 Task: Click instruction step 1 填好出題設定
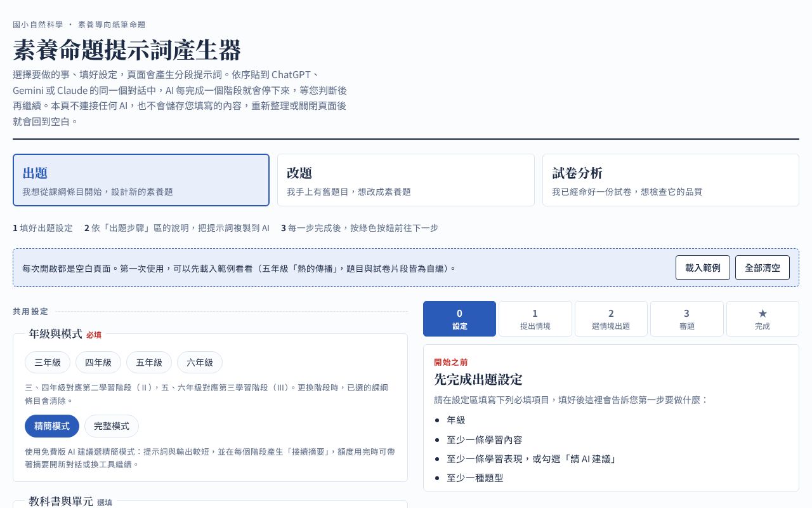point(43,228)
